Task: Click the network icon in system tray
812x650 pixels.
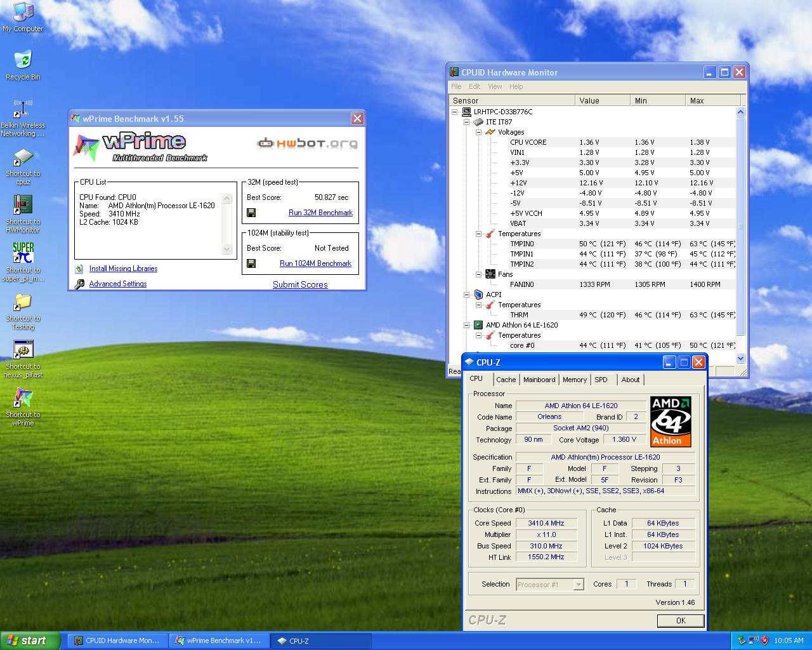Action: point(752,640)
